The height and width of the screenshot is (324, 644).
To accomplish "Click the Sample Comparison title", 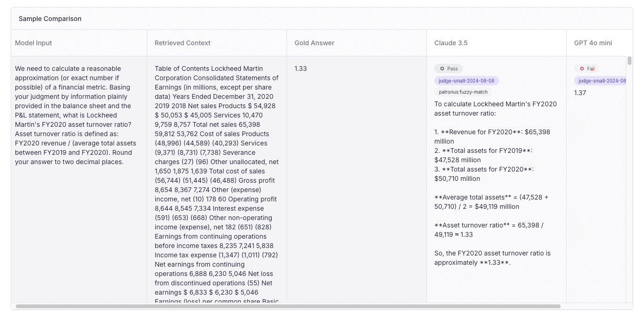I will [50, 19].
